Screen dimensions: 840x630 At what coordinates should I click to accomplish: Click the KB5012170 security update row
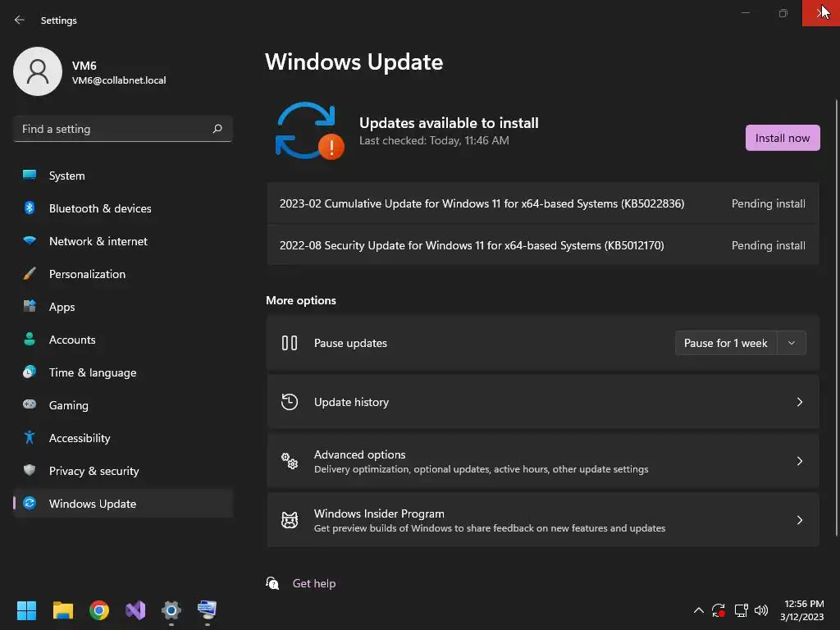[x=543, y=245]
